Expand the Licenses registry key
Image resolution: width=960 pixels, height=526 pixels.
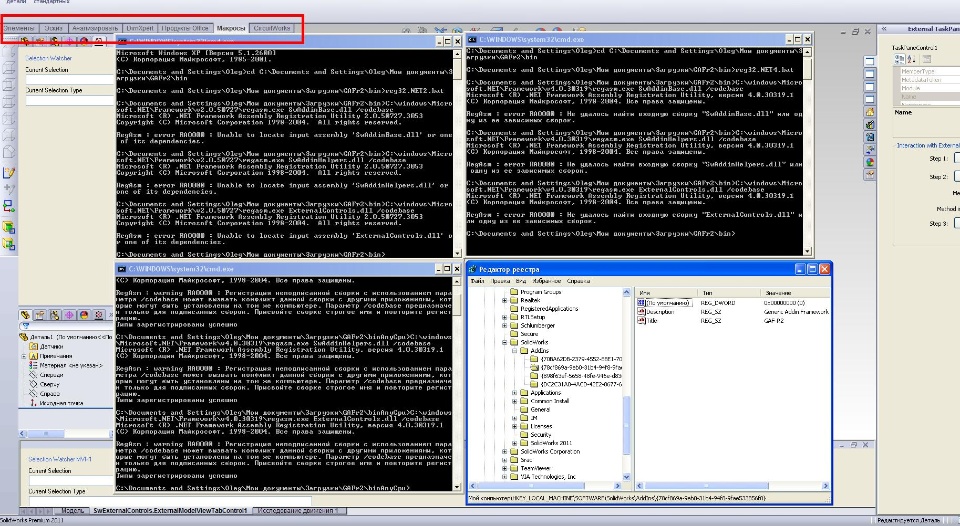514,426
